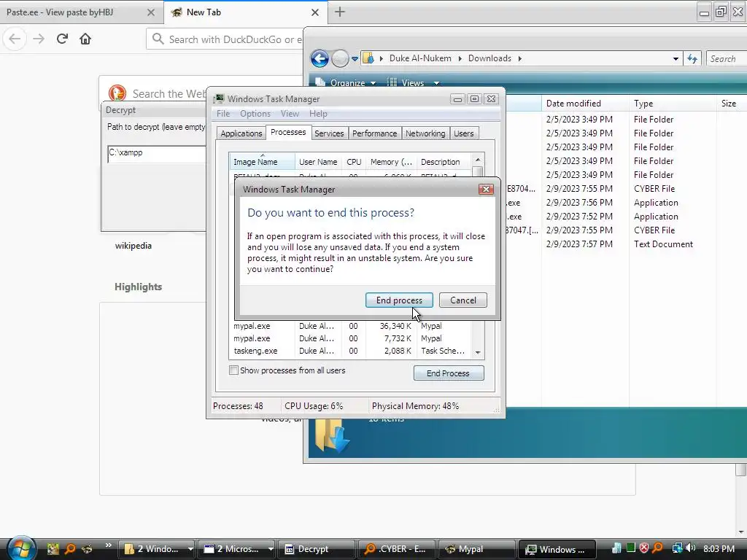
Task: Switch to the Performance tab
Action: point(374,133)
